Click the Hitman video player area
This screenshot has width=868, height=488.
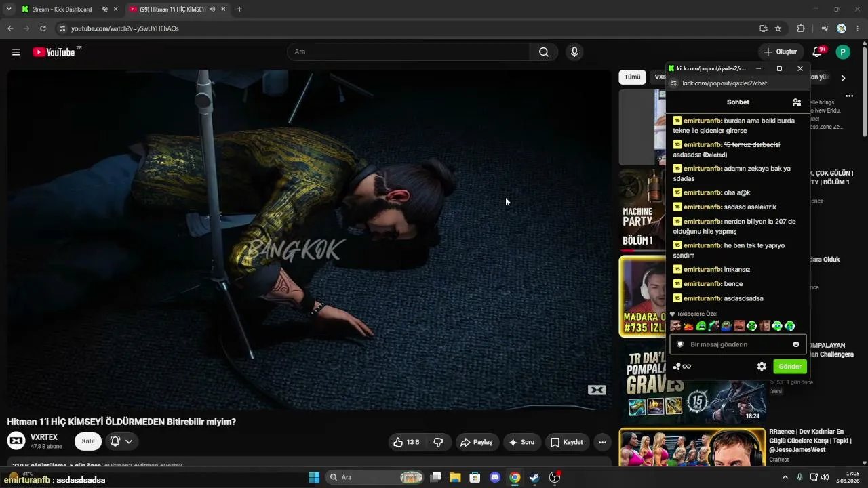pyautogui.click(x=309, y=239)
